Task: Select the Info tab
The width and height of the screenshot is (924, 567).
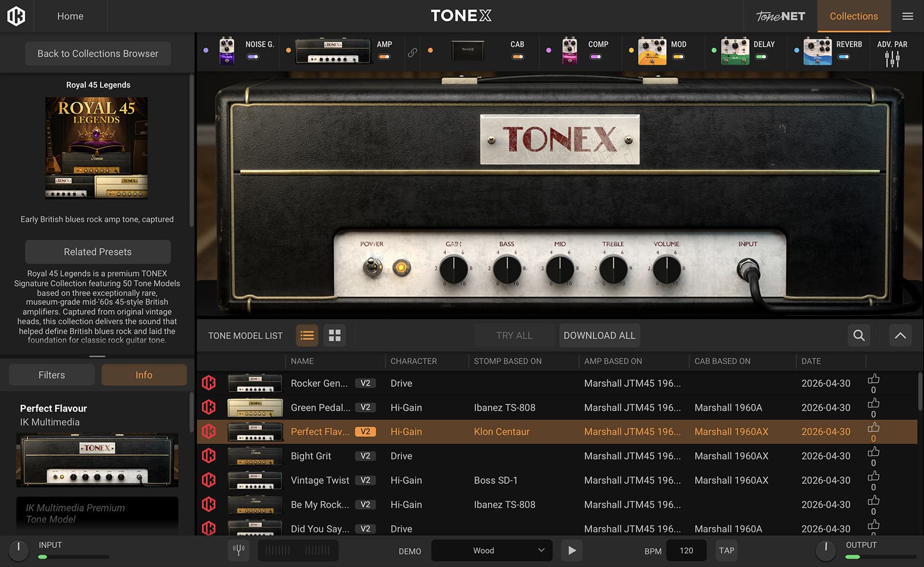Action: point(144,375)
